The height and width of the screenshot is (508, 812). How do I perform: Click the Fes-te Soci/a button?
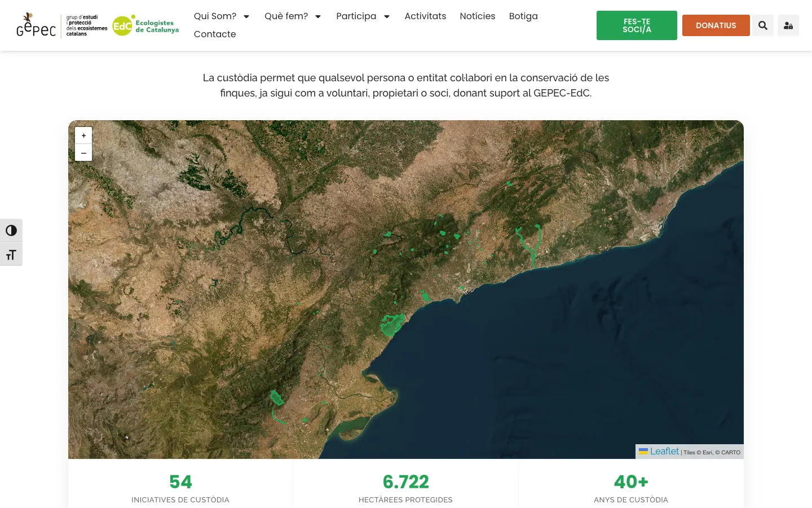click(637, 25)
